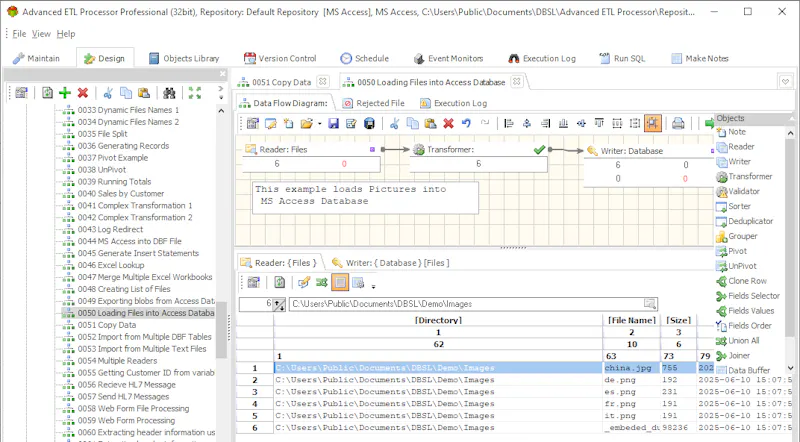
Task: Click the green plus Add icon in tree toolbar
Action: point(65,92)
